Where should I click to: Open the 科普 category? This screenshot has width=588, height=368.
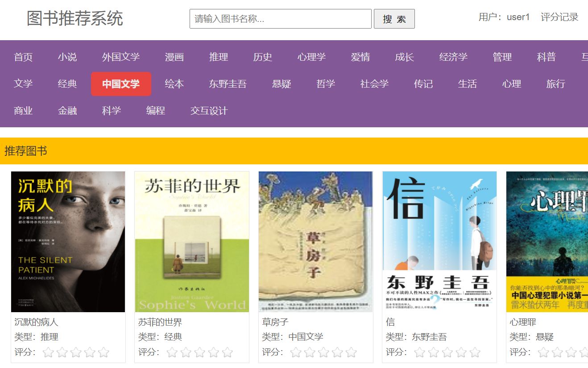pos(547,57)
